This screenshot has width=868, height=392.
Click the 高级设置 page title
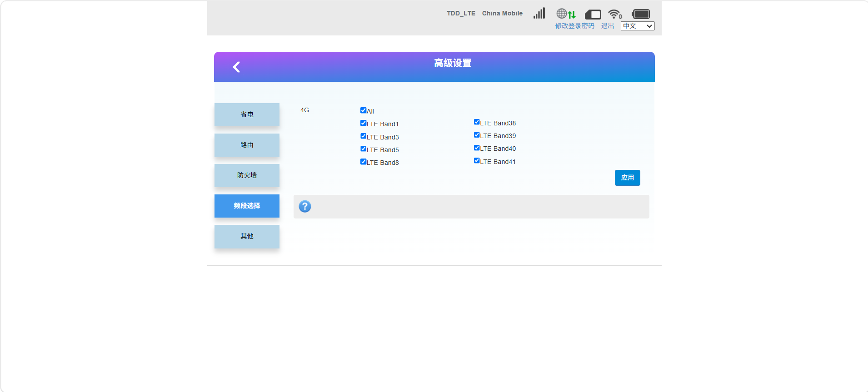(453, 63)
